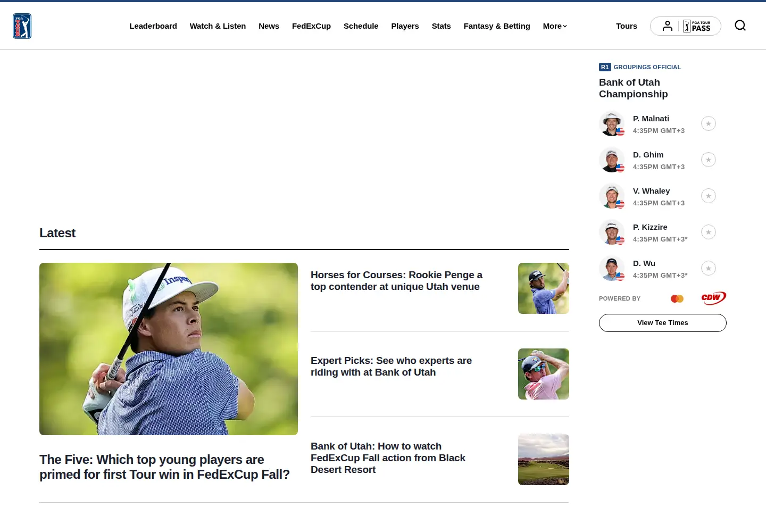766x532 pixels.
Task: Click P. Kizzire's headshot avatar
Action: click(x=612, y=232)
